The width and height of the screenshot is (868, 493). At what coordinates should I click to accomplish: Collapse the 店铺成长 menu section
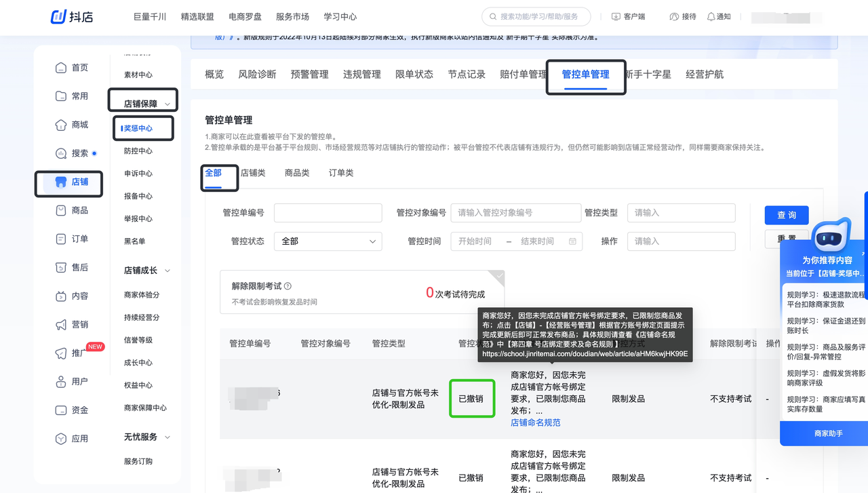pyautogui.click(x=167, y=271)
